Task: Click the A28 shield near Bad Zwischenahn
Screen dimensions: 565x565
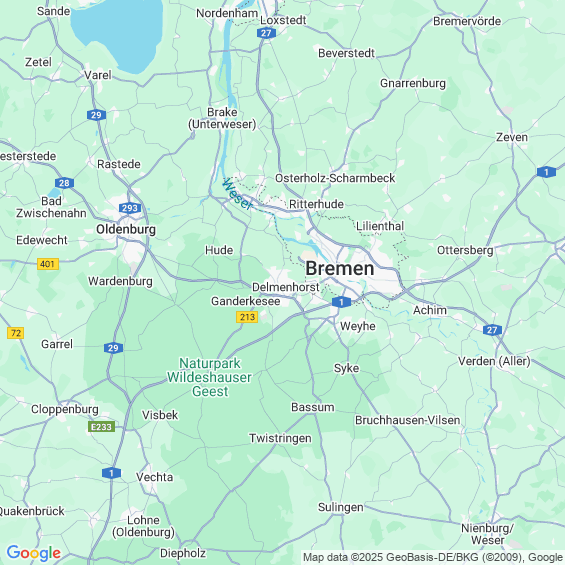Action: click(64, 183)
